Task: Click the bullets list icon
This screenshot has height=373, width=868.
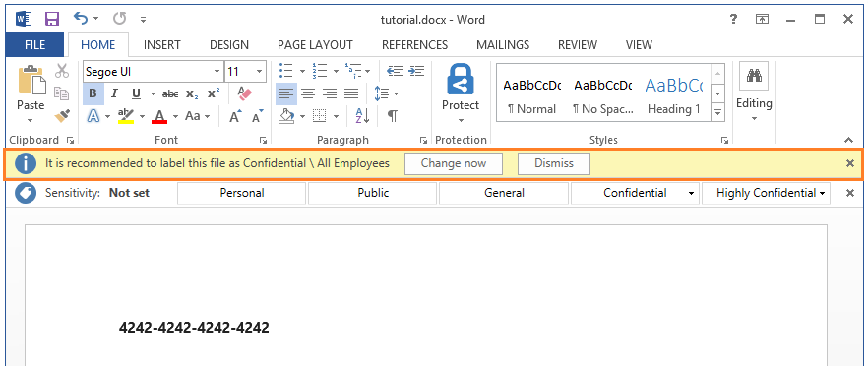Action: point(286,71)
